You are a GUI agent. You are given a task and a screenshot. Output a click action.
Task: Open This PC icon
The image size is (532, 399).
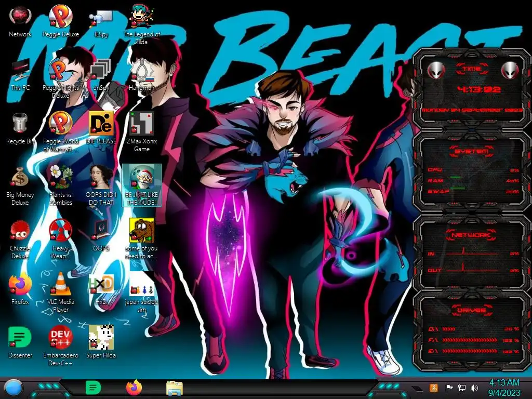[x=20, y=75]
